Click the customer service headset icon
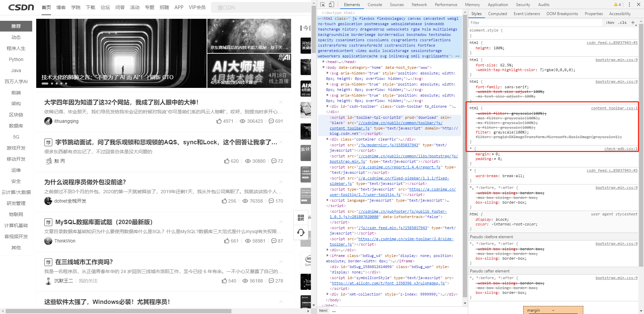The height and width of the screenshot is (314, 644). click(x=301, y=232)
